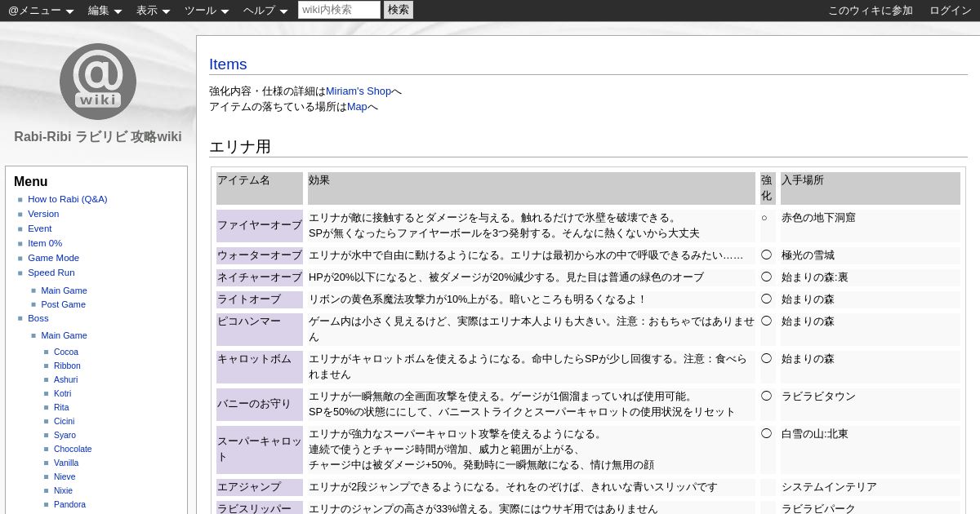Open How to Rabi (Q&A) page
The height and width of the screenshot is (514, 980).
[x=68, y=199]
